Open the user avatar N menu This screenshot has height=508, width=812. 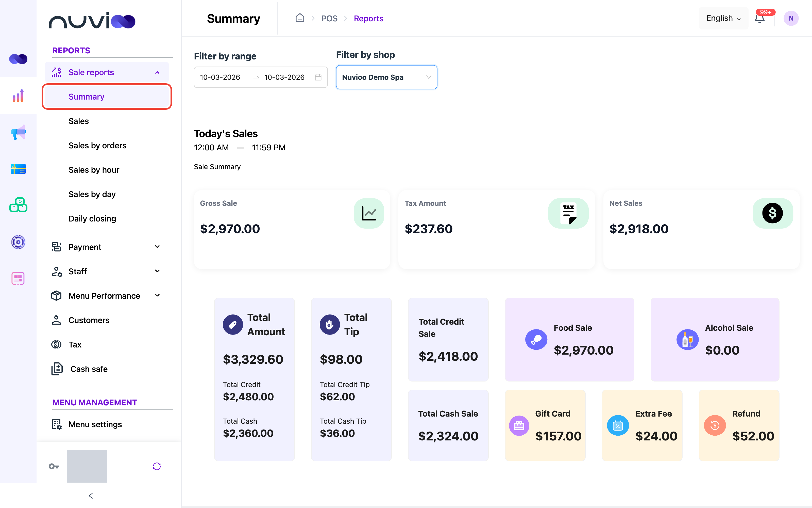(x=791, y=19)
